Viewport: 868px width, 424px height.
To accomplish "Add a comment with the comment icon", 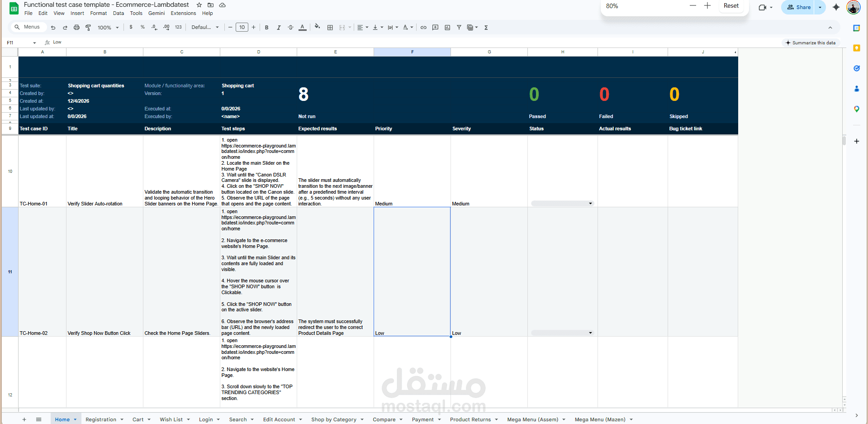I will [x=435, y=28].
